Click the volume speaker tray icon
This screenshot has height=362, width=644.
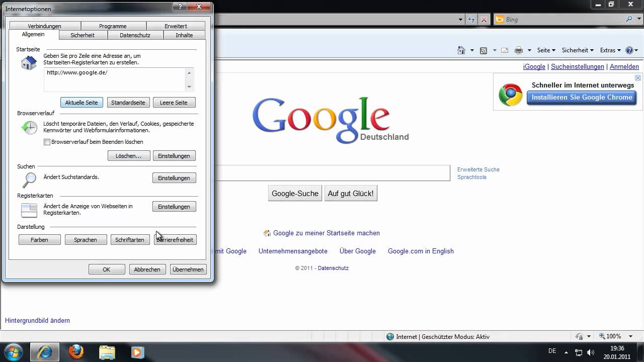[x=591, y=352]
